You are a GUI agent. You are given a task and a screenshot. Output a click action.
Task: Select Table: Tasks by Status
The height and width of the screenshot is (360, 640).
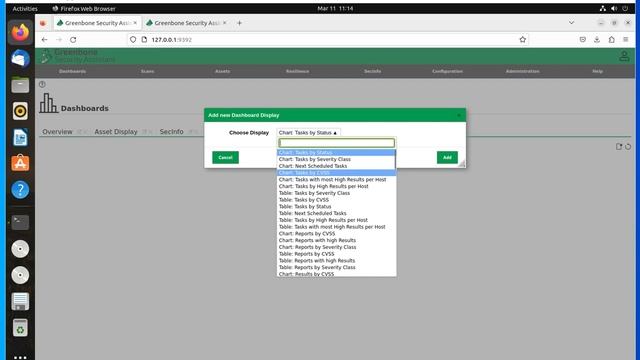pyautogui.click(x=336, y=207)
